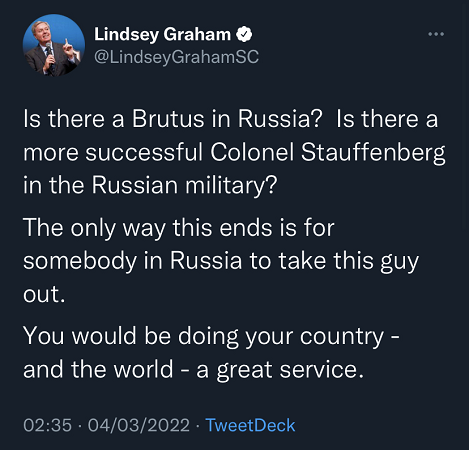Open the @LindseyGrahamSC handle
The image size is (469, 450).
(176, 57)
